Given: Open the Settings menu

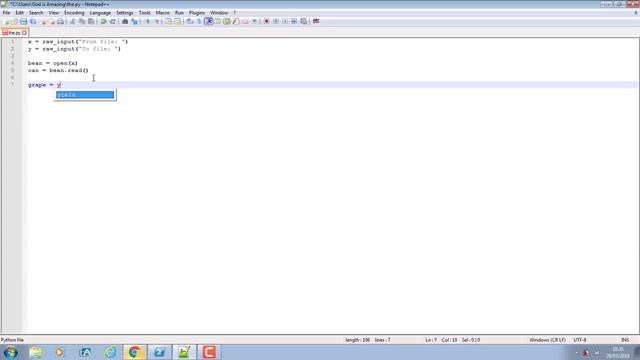Looking at the screenshot, I should [124, 13].
